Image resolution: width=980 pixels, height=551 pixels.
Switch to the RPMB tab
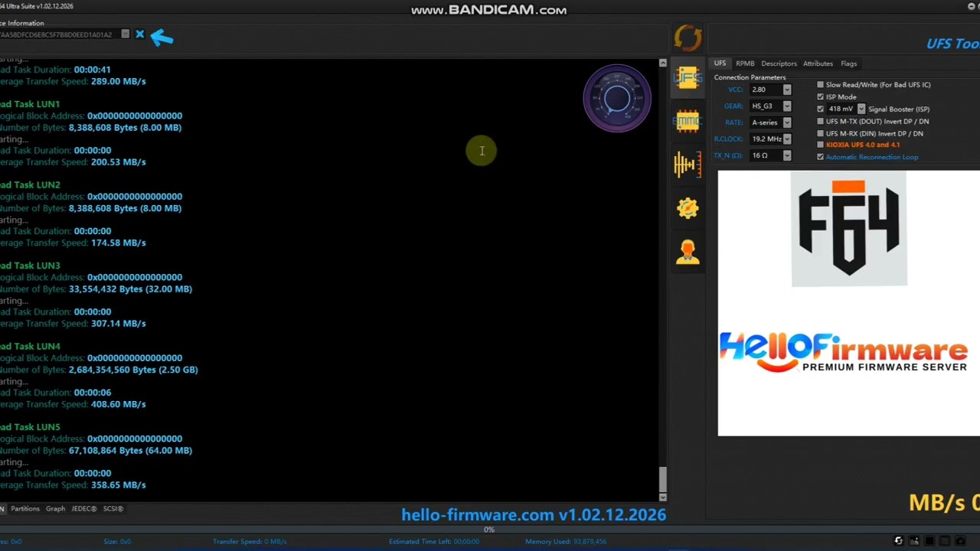(x=745, y=64)
